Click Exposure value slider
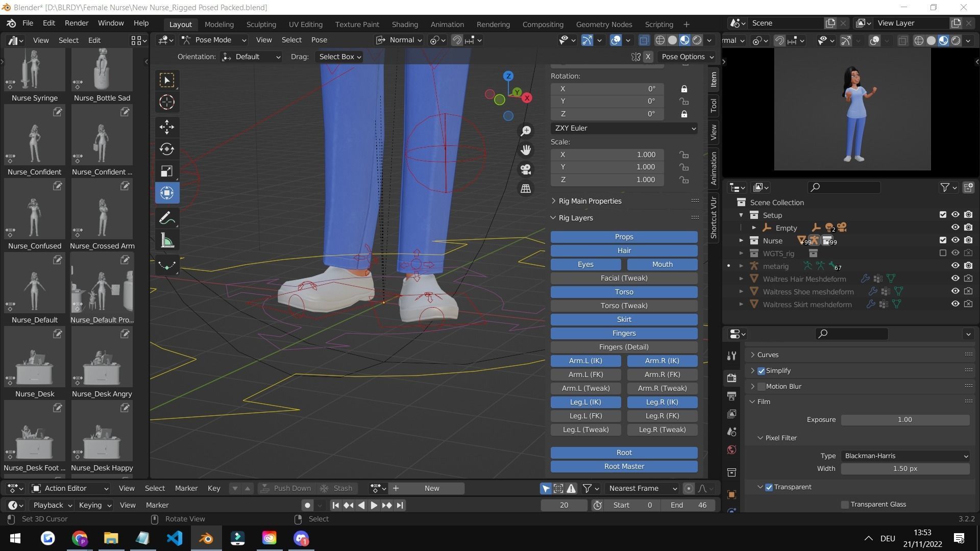This screenshot has height=551, width=980. pyautogui.click(x=905, y=420)
